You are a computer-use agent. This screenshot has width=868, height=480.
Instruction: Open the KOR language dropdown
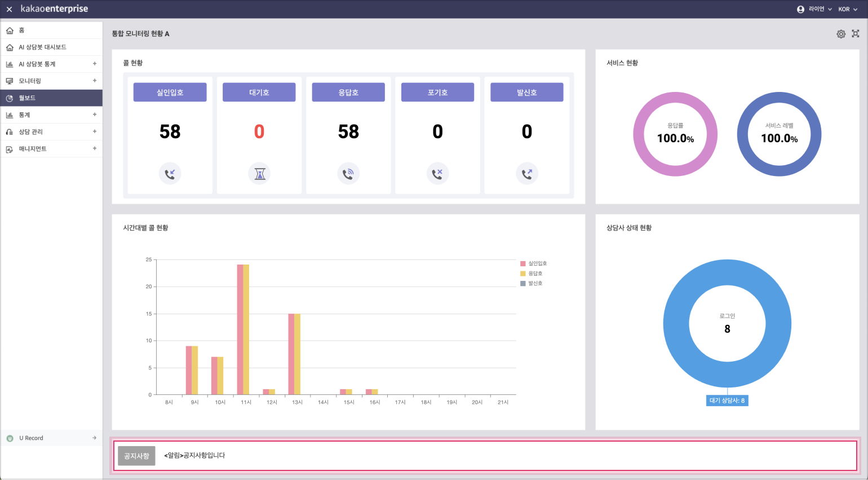(x=847, y=9)
